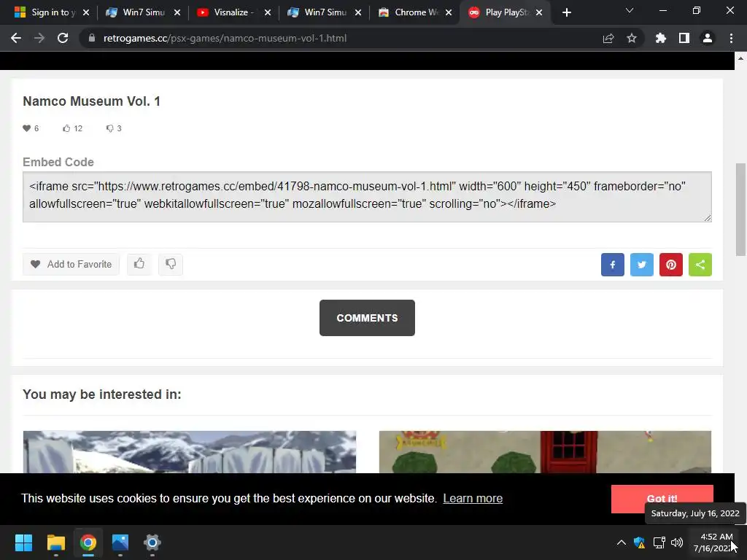Click the Learn more cookie link

[x=473, y=499]
